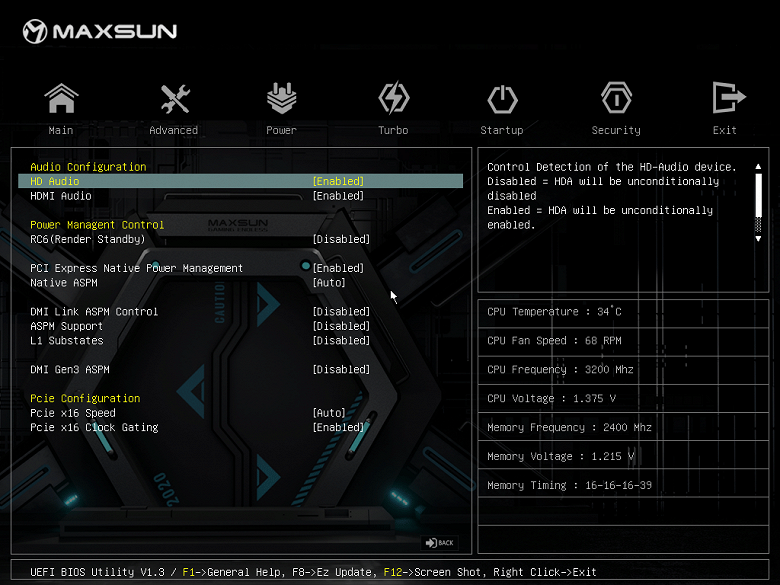Open HDMI Audio [Enabled] value dropdown
The image size is (780, 585).
pyautogui.click(x=338, y=195)
